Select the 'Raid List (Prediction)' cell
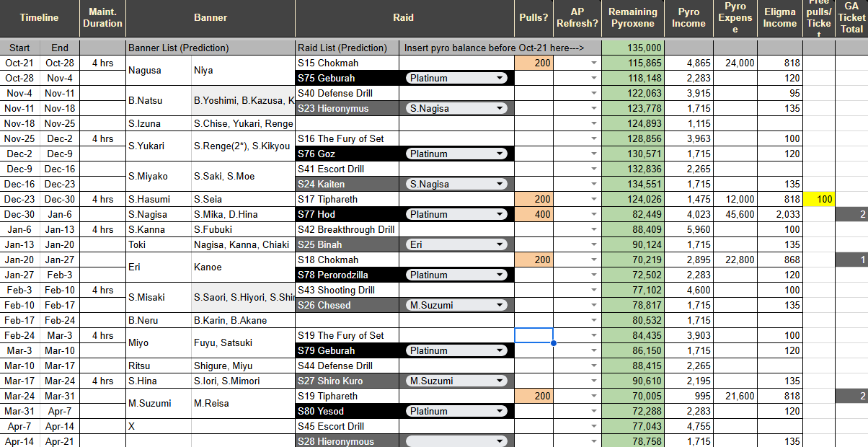 (347, 48)
